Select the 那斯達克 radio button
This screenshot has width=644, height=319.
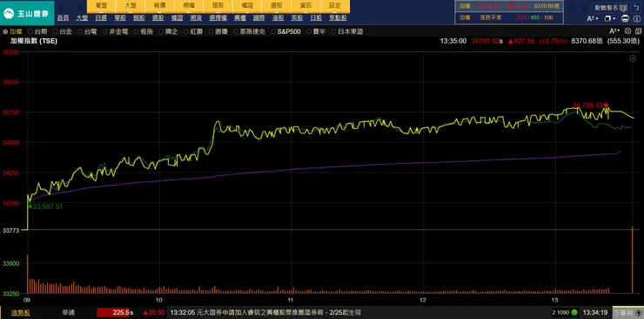pos(236,31)
